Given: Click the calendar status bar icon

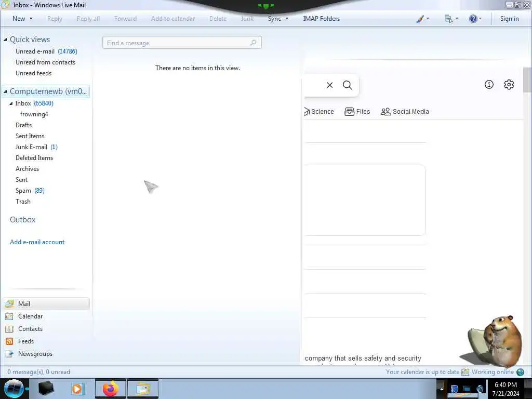Looking at the screenshot, I should point(465,372).
